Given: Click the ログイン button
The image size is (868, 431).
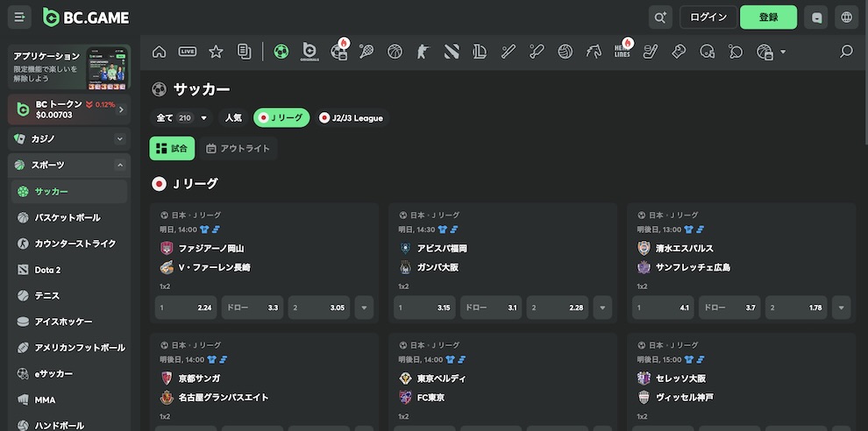Looking at the screenshot, I should click(708, 18).
